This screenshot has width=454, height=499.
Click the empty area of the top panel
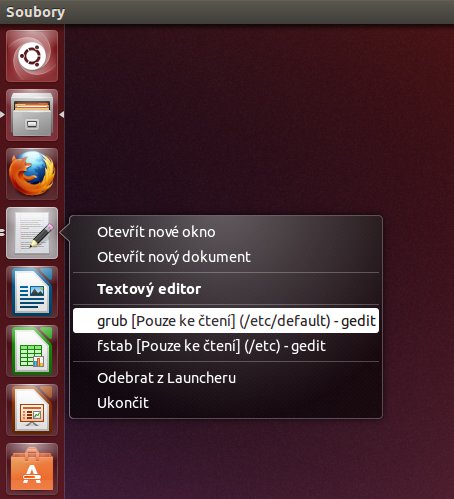[260, 12]
